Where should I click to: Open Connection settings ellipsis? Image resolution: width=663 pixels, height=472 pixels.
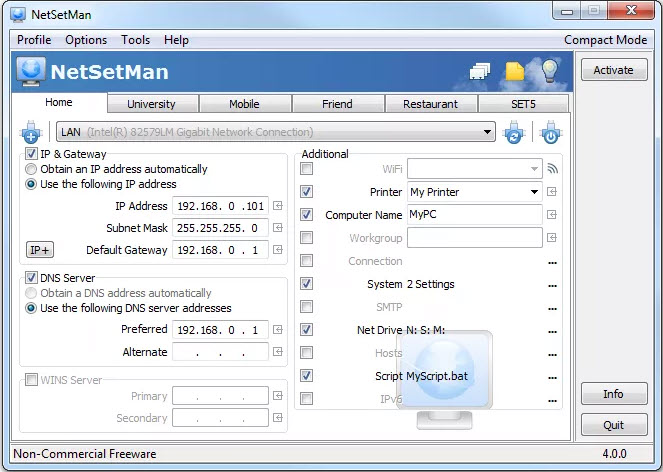tap(552, 263)
